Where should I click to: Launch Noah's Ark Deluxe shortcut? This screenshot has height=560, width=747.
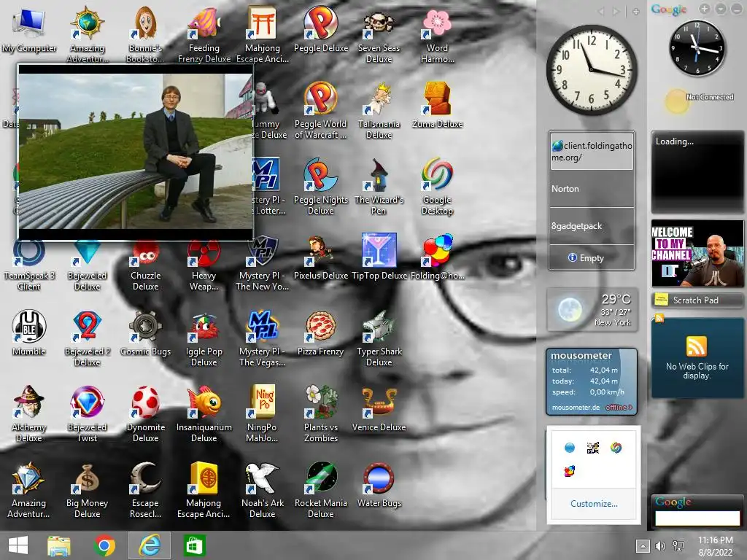pos(262,491)
